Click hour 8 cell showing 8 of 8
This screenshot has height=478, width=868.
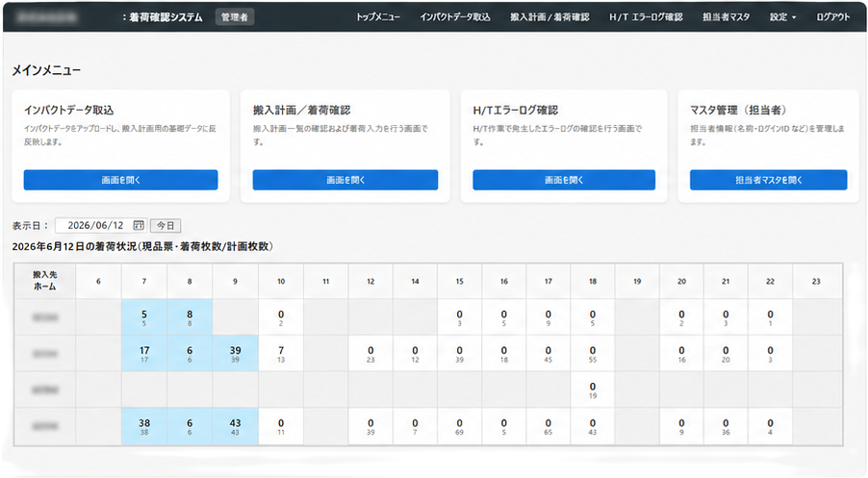[190, 317]
